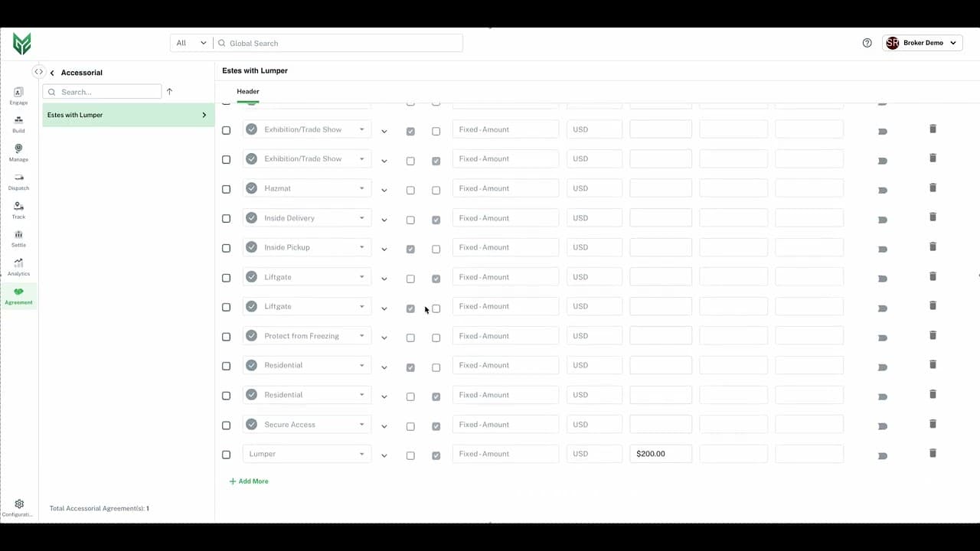Open the help question mark icon
The height and width of the screenshot is (551, 980).
tap(867, 43)
